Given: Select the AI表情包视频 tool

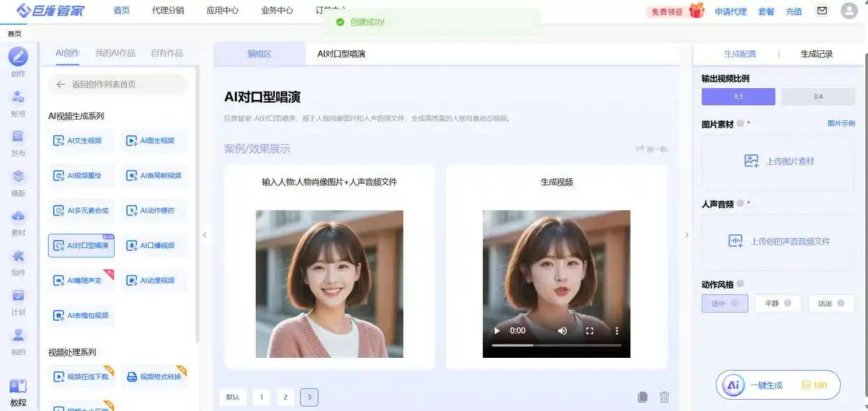Looking at the screenshot, I should [x=81, y=315].
